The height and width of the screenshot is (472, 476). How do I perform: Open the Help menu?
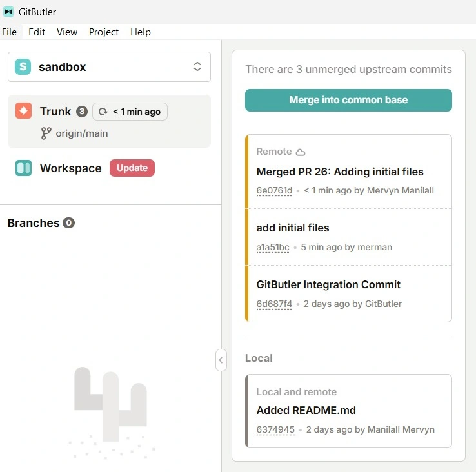pyautogui.click(x=141, y=32)
